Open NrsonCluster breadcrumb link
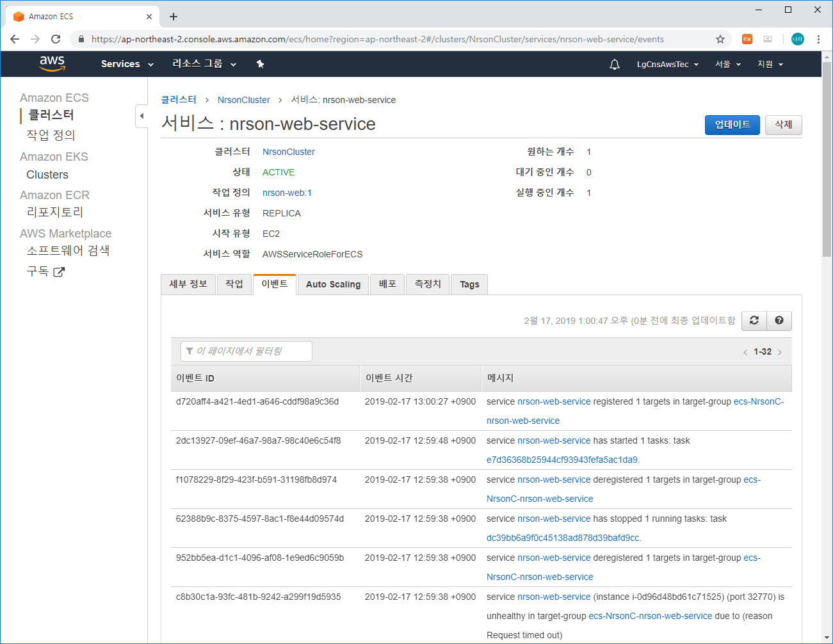The image size is (833, 644). (244, 100)
